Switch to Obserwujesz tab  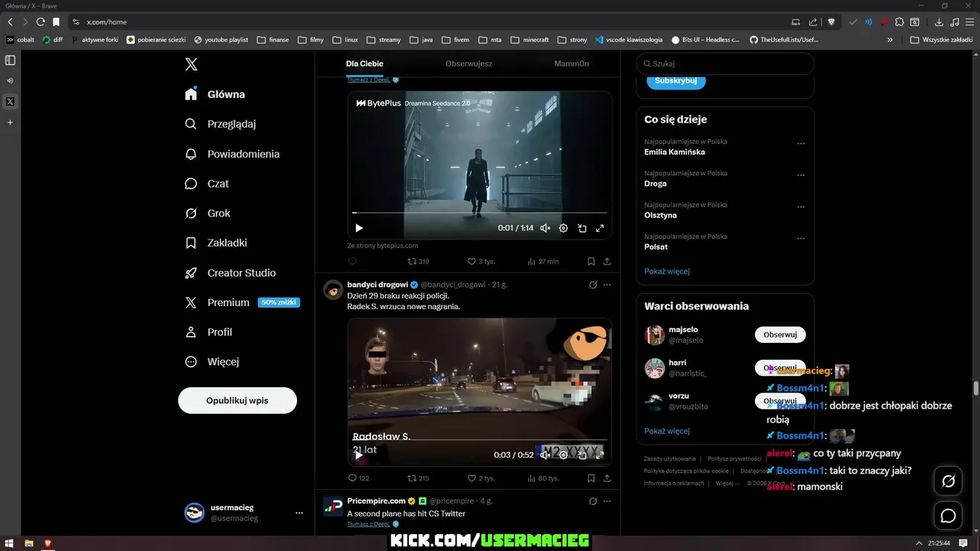point(469,64)
